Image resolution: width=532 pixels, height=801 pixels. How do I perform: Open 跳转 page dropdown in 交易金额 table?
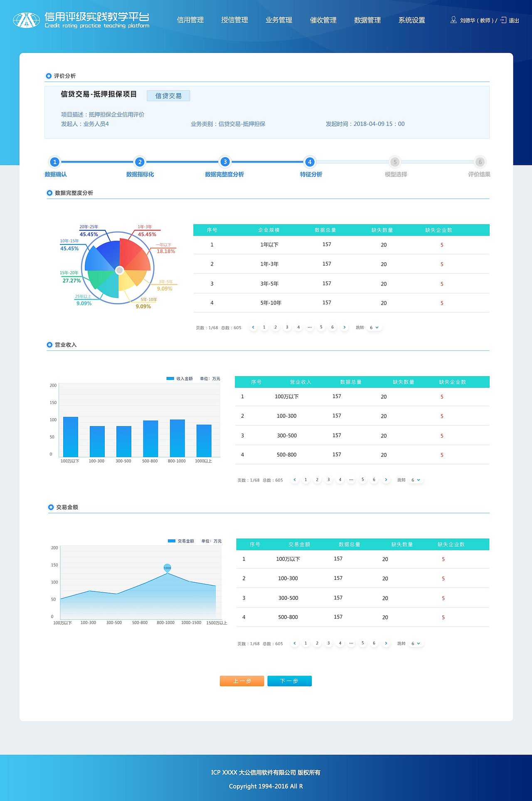(416, 643)
